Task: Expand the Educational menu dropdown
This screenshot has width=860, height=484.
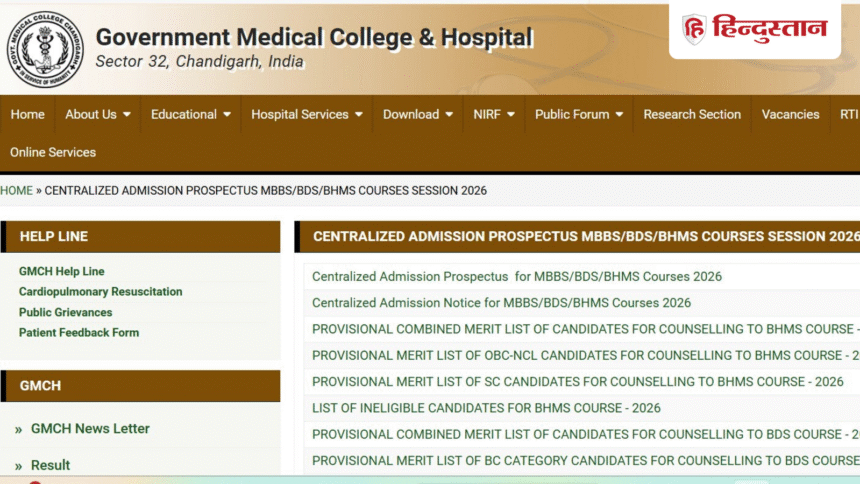Action: pos(227,115)
